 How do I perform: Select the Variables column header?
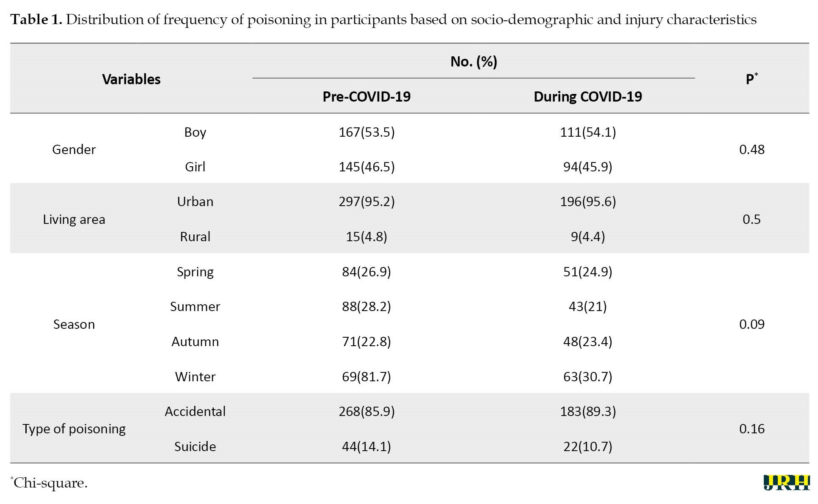pos(131,79)
